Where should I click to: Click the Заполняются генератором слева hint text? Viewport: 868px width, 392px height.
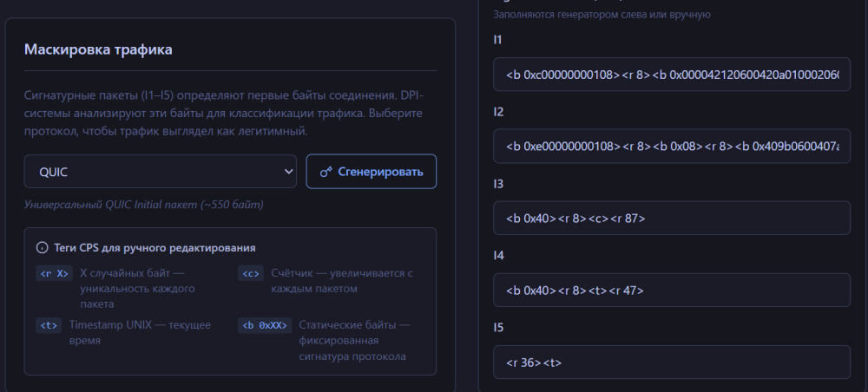tap(602, 14)
